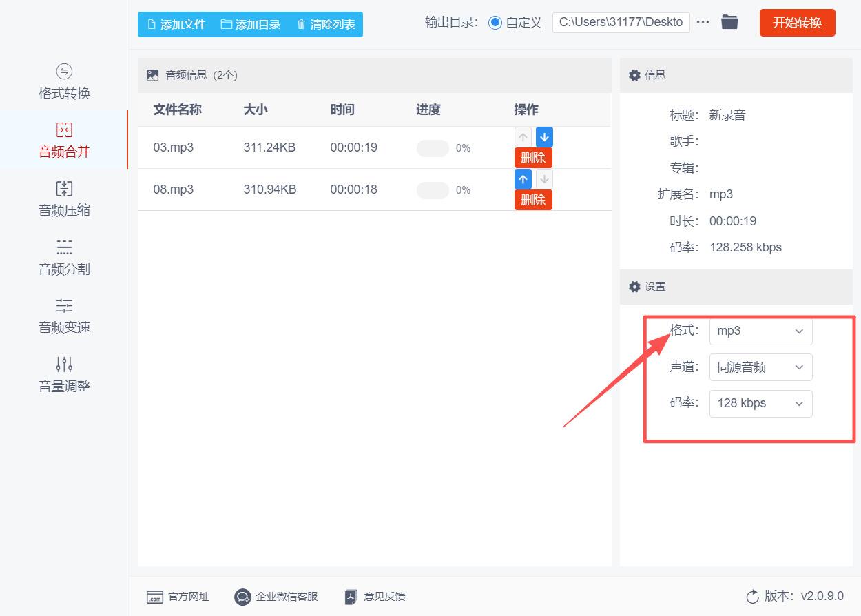Click the 00:00:19 time cell for 03.mp3
The height and width of the screenshot is (616, 861).
tap(353, 147)
